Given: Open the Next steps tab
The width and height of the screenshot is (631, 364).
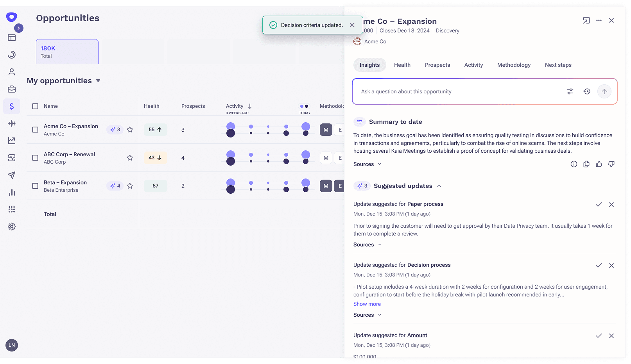Looking at the screenshot, I should pos(558,65).
